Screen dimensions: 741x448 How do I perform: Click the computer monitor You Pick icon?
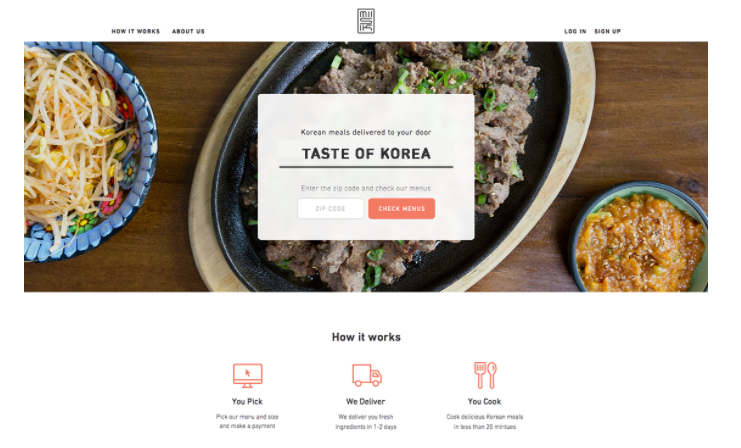click(x=248, y=376)
